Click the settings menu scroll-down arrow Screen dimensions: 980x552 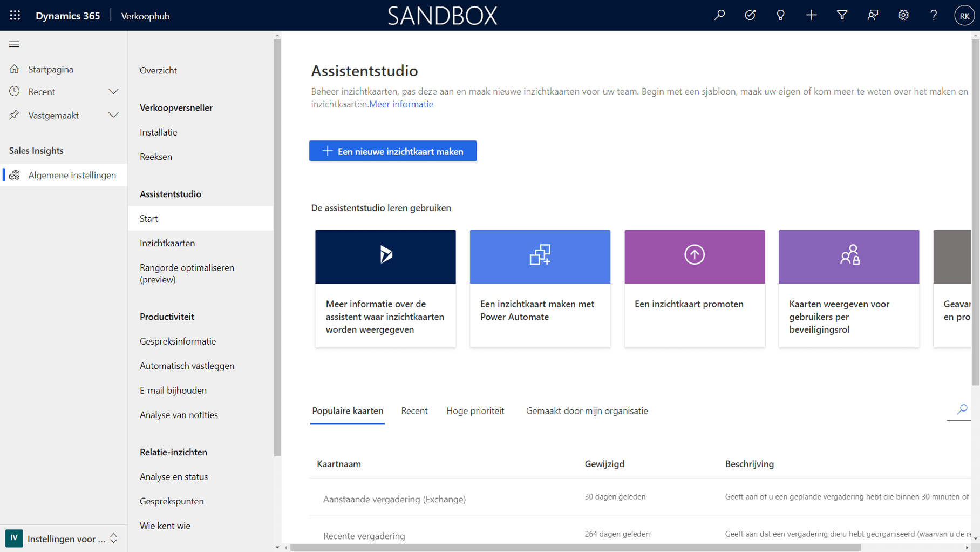coord(277,547)
